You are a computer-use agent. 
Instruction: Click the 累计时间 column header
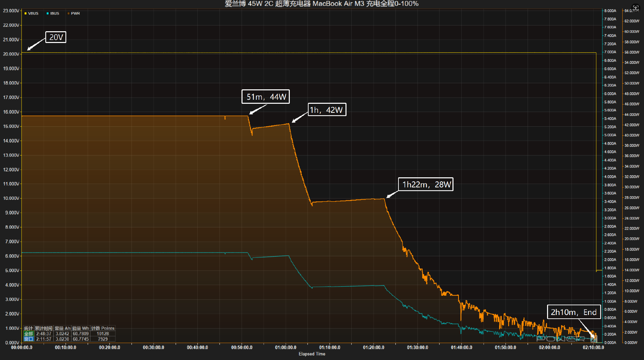coord(44,328)
